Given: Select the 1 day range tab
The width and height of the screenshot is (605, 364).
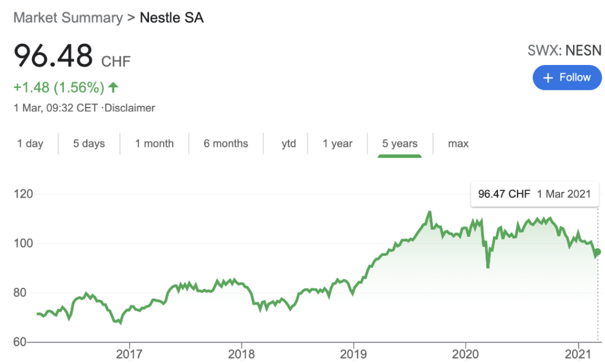Looking at the screenshot, I should pos(30,144).
